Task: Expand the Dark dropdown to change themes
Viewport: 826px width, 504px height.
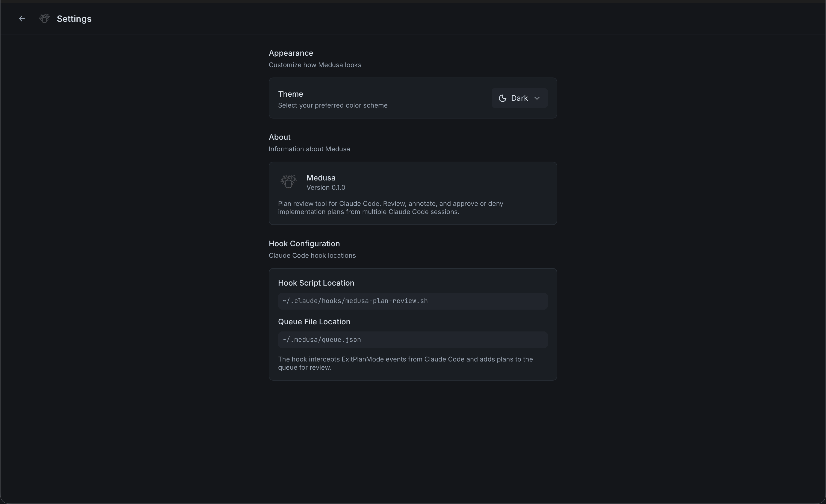Action: pos(519,98)
